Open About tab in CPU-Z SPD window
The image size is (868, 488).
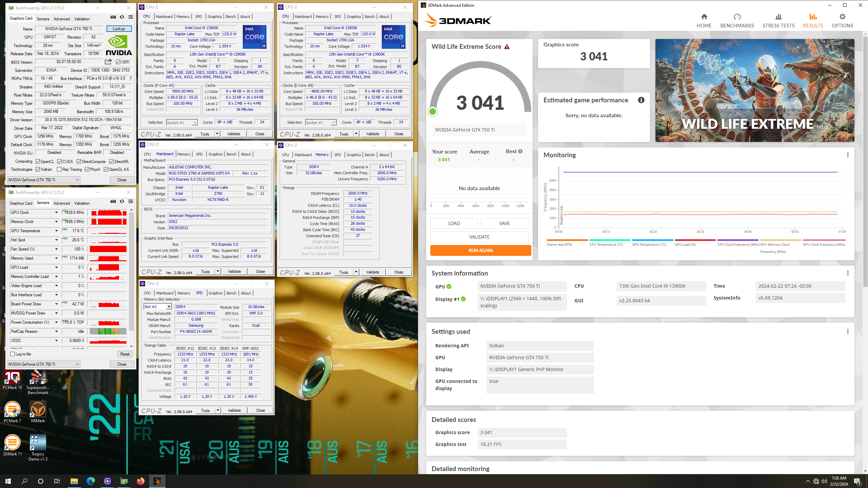click(246, 293)
